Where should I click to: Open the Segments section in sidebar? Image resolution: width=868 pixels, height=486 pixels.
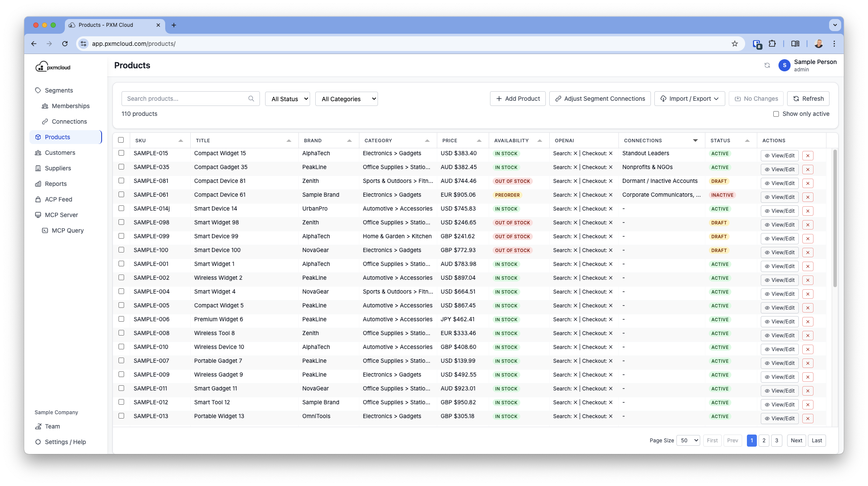coord(58,90)
